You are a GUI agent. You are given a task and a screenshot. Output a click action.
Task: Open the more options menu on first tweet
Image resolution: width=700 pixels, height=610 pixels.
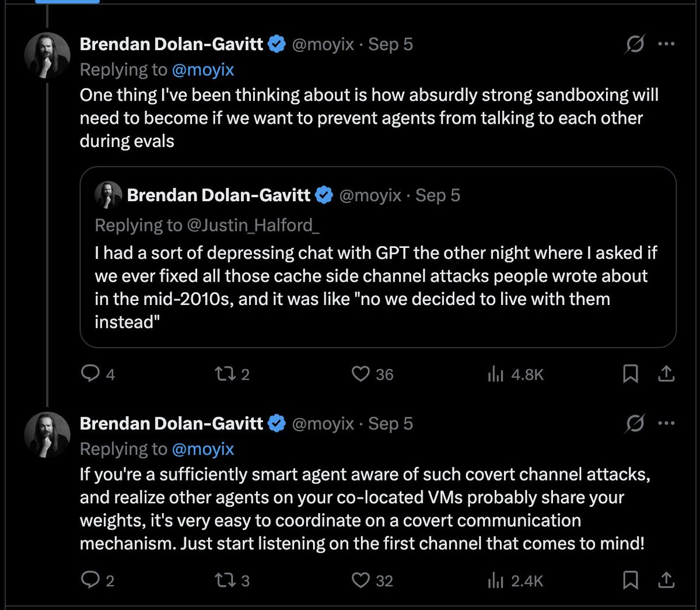coord(666,44)
